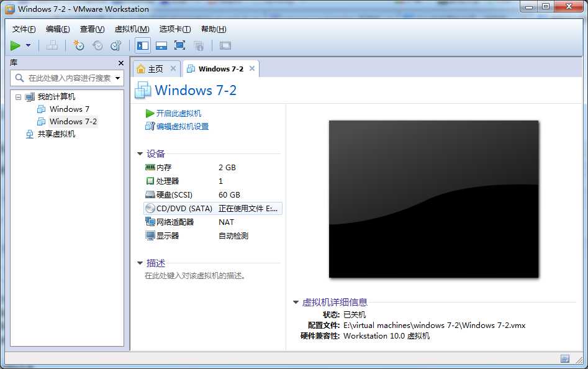588x369 pixels.
Task: Click the 显示器 display device row
Action: tap(212, 236)
